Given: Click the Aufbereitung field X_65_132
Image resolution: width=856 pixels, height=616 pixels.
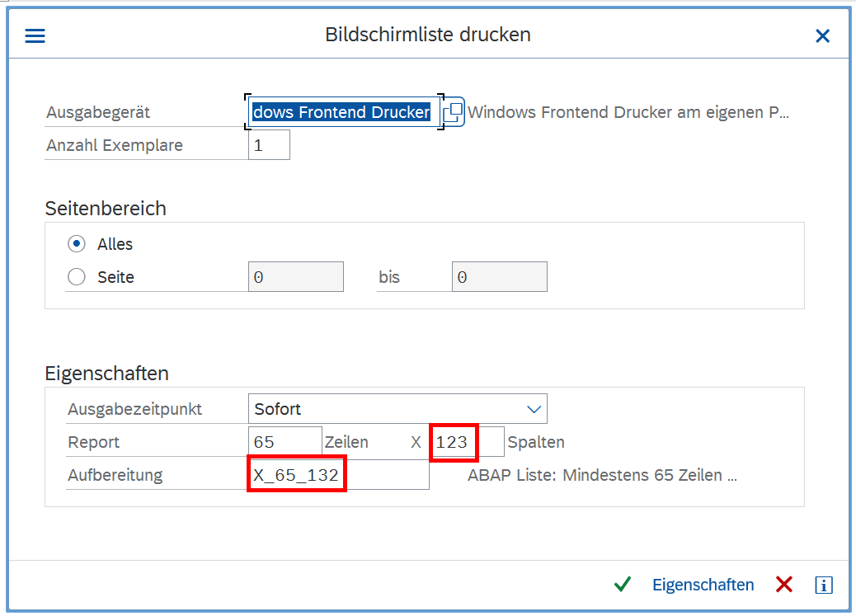Looking at the screenshot, I should click(x=338, y=475).
